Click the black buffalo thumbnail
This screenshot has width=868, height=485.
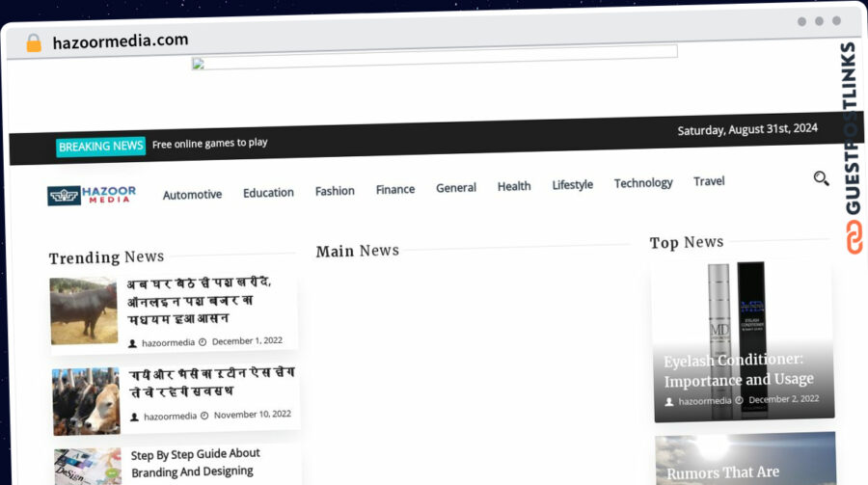coord(84,311)
